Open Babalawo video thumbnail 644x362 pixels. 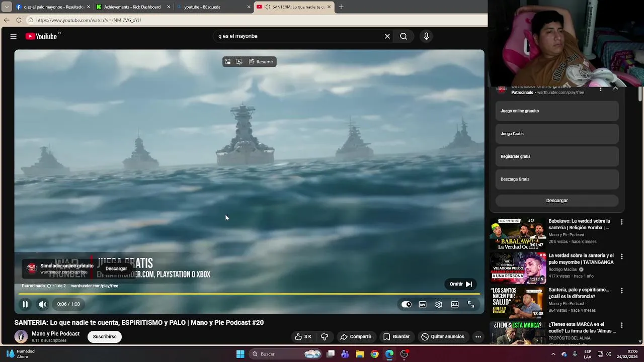pos(518,234)
